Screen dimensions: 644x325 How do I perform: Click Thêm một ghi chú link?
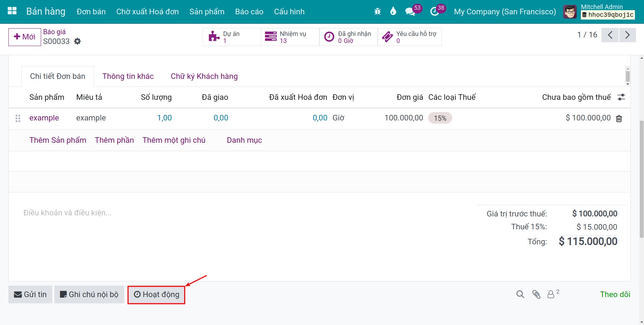[174, 140]
